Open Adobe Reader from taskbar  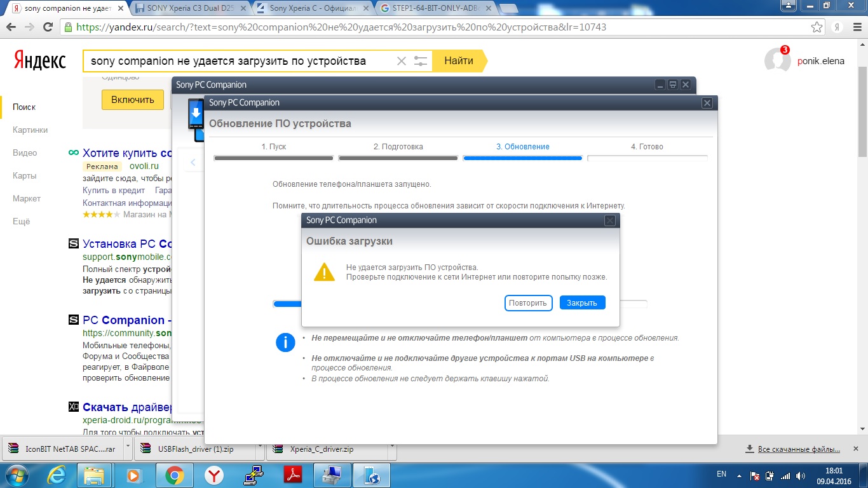pyautogui.click(x=292, y=475)
